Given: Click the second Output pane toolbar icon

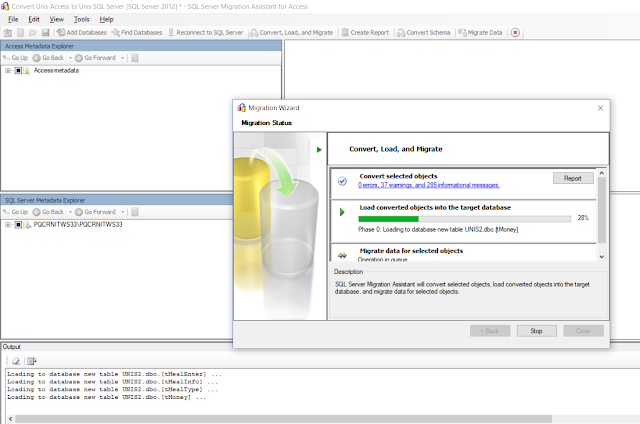Looking at the screenshot, I should (32, 361).
